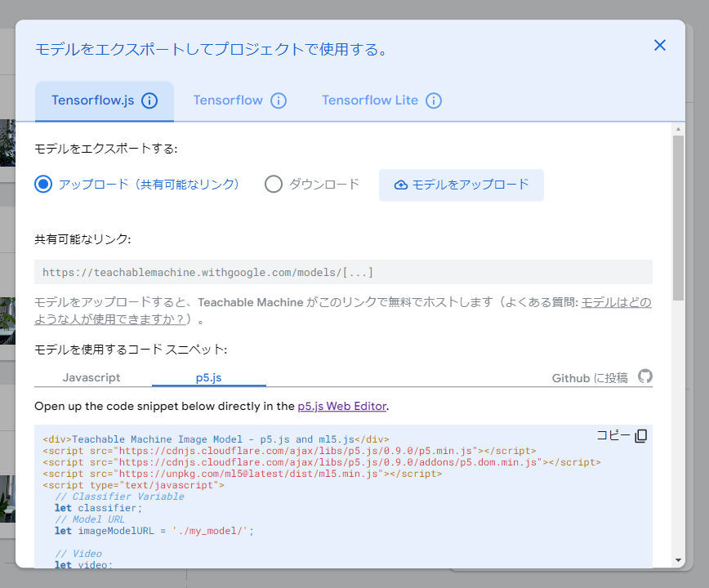The image size is (709, 588).
Task: Select アップロード（共有可能なリンク）radio option
Action: (43, 185)
